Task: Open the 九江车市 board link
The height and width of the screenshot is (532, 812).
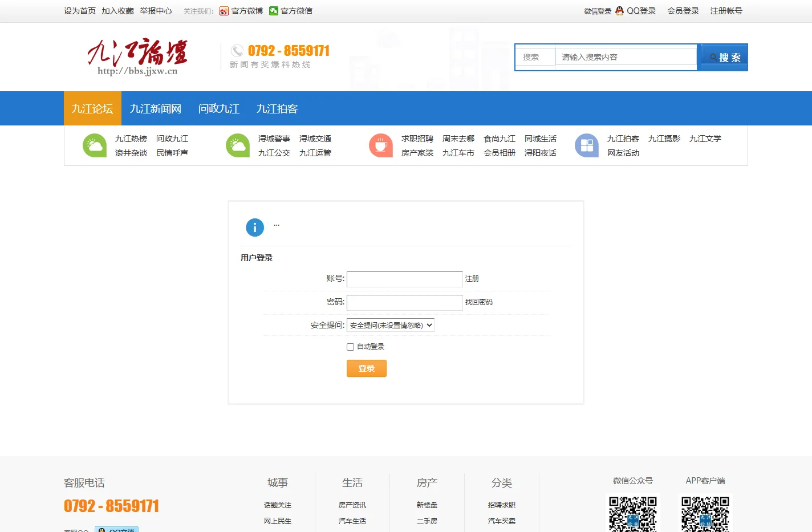Action: pos(458,153)
